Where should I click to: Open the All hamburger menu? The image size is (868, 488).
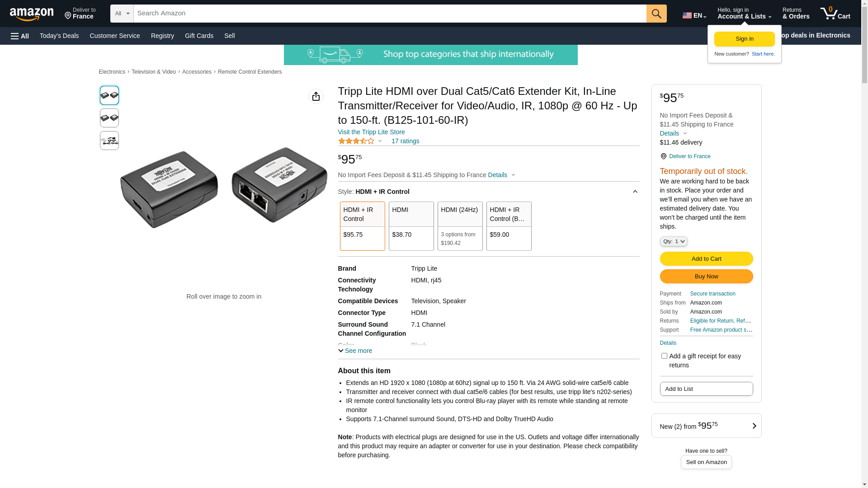pyautogui.click(x=20, y=36)
